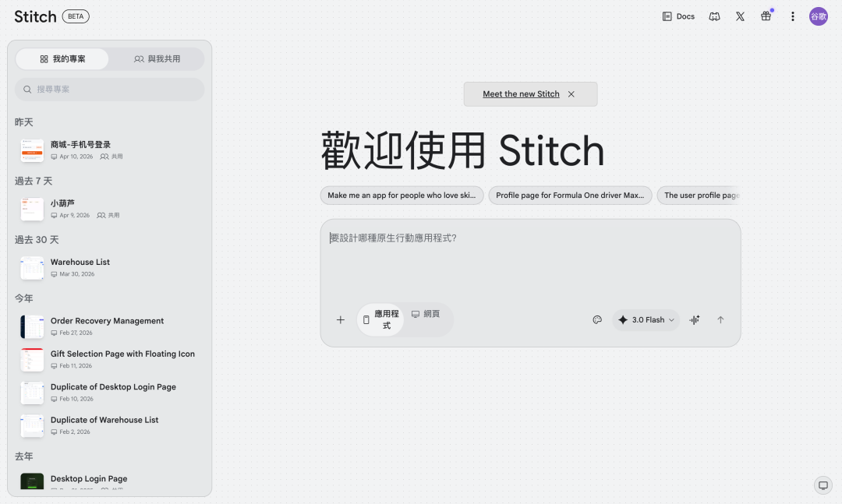Click the plus attach icon
This screenshot has width=842, height=504.
341,320
